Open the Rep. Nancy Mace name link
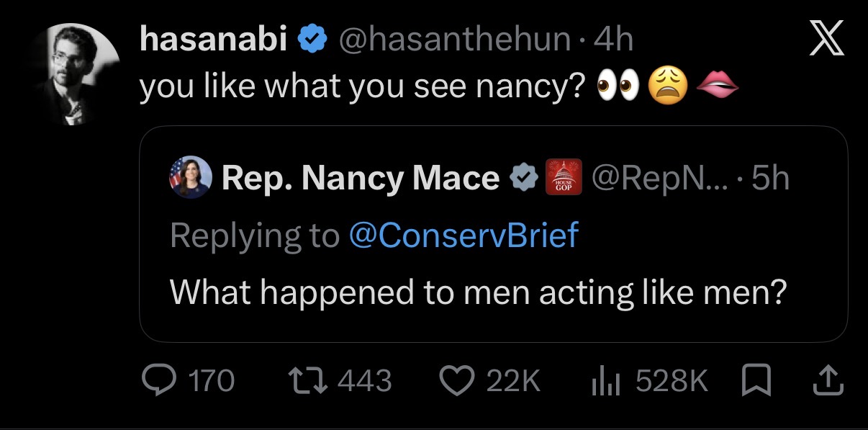868x430 pixels. [361, 179]
